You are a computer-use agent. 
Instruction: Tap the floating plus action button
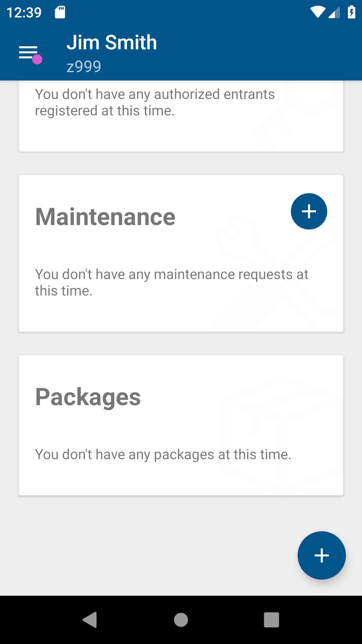[x=321, y=555]
